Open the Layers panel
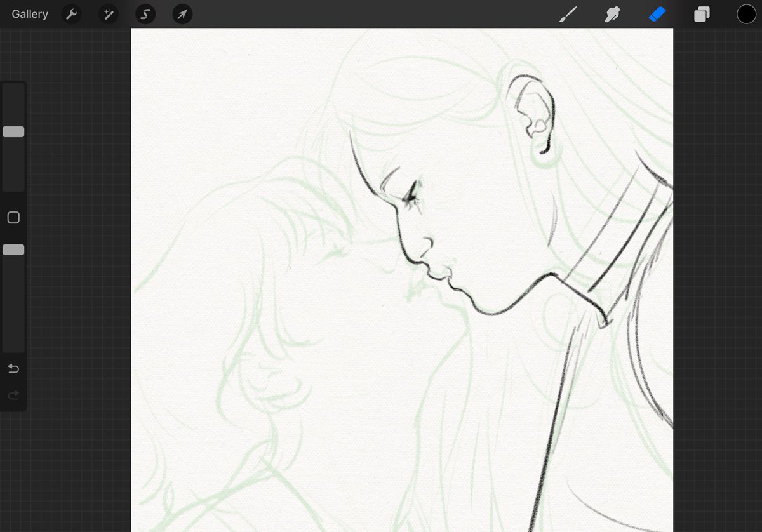Image resolution: width=762 pixels, height=532 pixels. [702, 14]
